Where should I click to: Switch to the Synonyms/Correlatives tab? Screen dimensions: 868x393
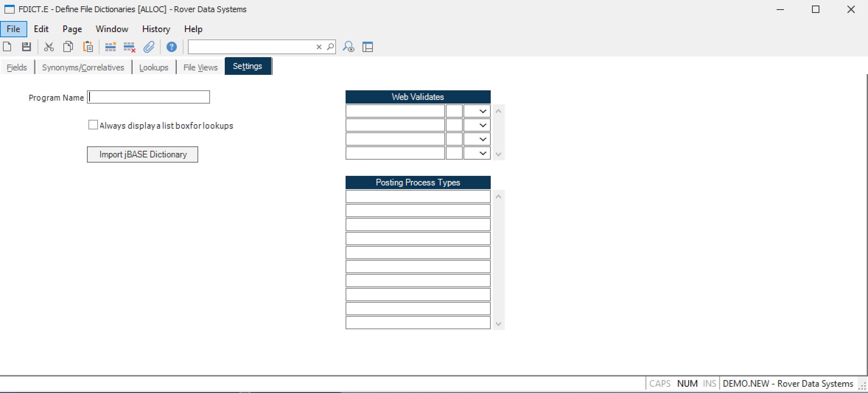(83, 67)
